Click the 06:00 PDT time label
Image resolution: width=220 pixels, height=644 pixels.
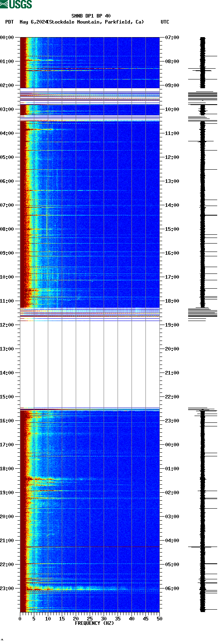pos(7,181)
